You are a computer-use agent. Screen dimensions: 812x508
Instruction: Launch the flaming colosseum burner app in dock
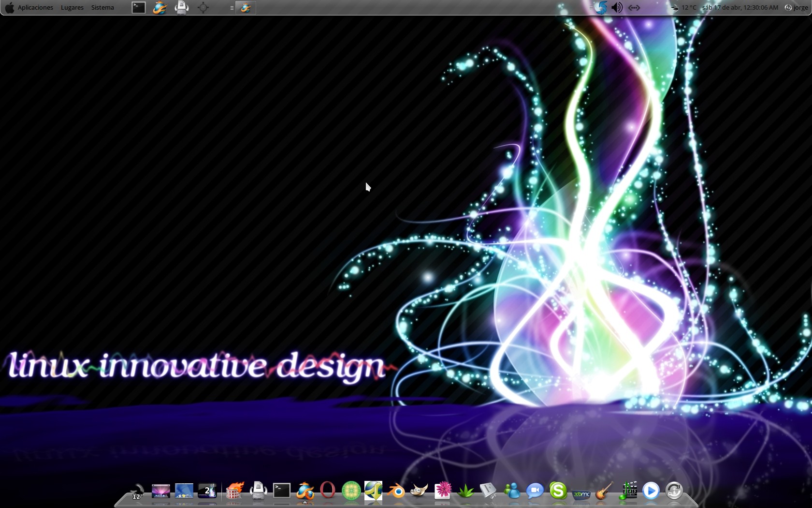pyautogui.click(x=235, y=491)
